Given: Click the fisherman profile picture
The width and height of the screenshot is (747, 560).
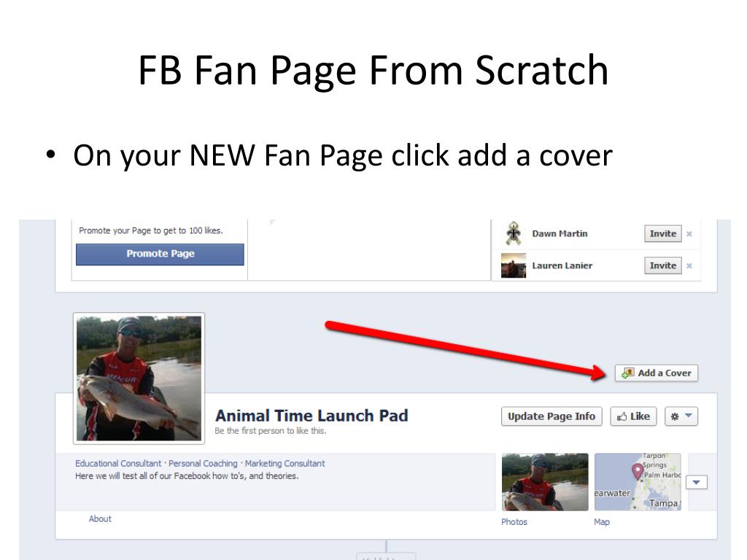Looking at the screenshot, I should pos(139,378).
